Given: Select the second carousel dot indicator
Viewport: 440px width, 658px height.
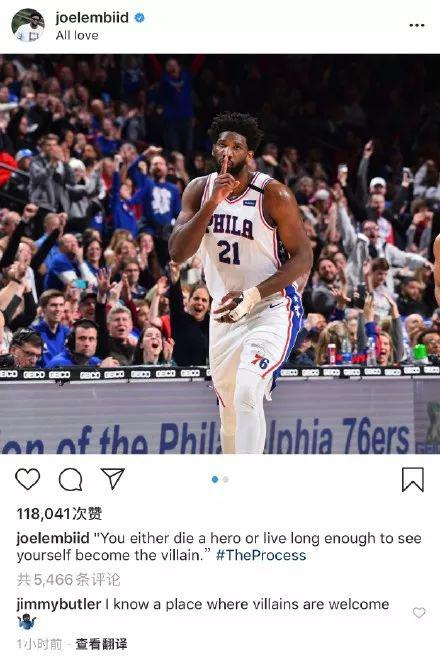Looking at the screenshot, I should pyautogui.click(x=226, y=479).
